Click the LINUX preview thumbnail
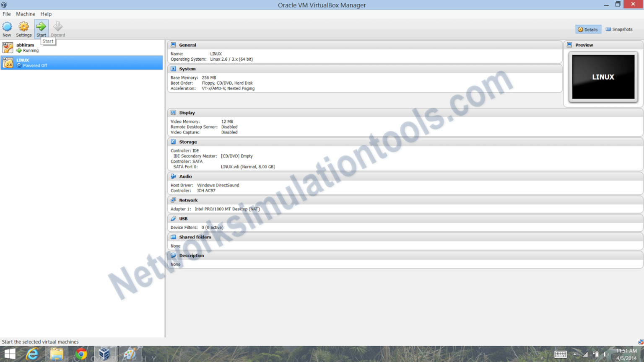644x362 pixels. pyautogui.click(x=603, y=77)
